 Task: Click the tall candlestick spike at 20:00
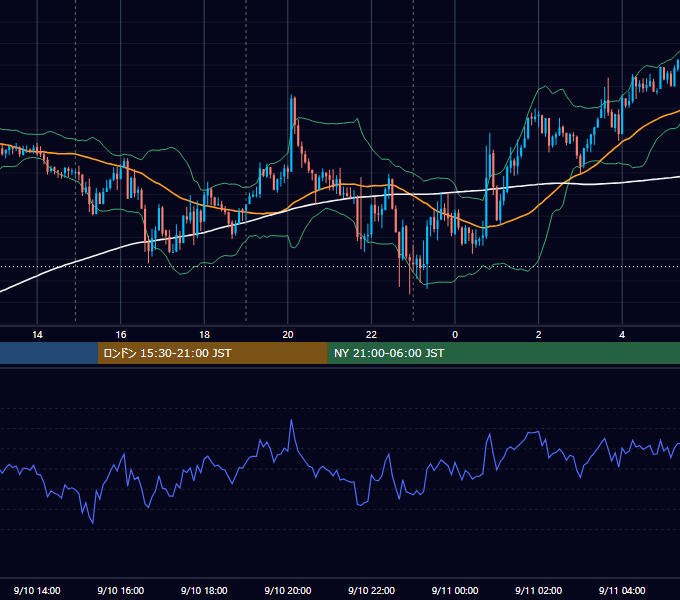[x=291, y=132]
